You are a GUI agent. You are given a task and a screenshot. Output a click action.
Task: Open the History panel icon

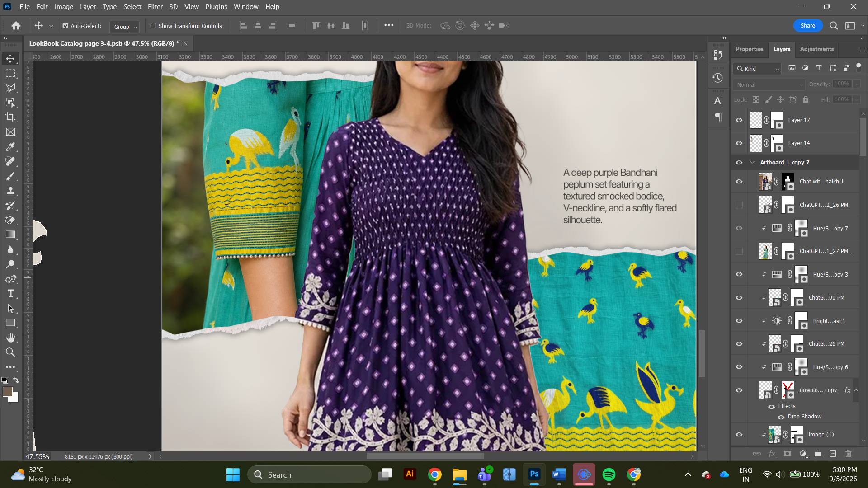click(x=717, y=78)
